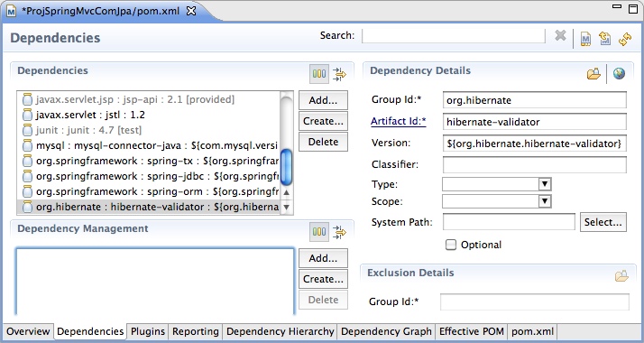Follow the Artifact Id link
This screenshot has width=644, height=343.
pyautogui.click(x=398, y=121)
